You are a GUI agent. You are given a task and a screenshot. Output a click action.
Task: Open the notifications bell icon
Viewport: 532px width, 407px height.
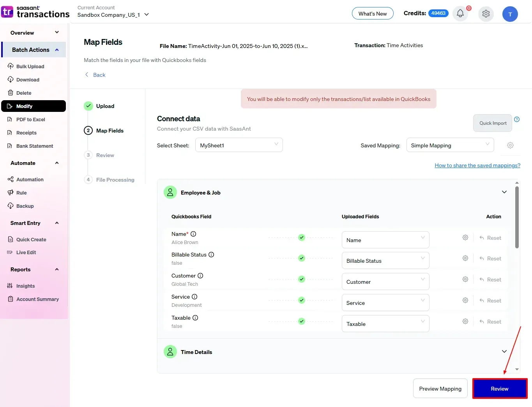(x=460, y=14)
